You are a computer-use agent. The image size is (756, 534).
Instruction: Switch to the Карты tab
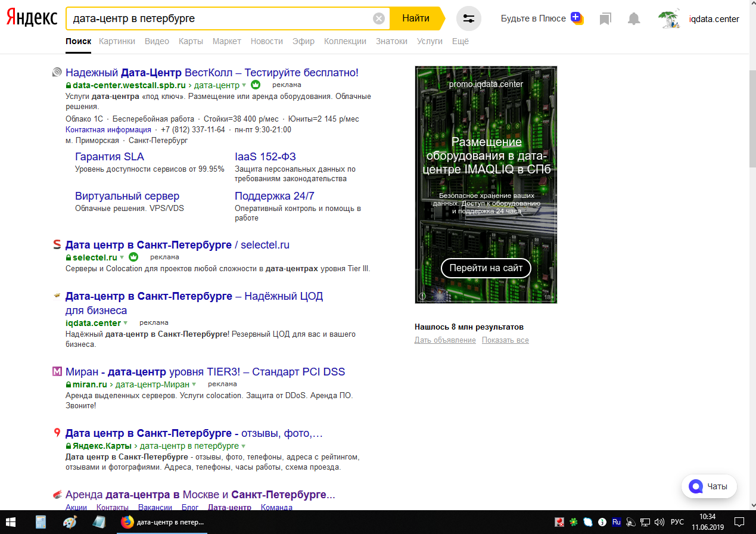click(x=191, y=41)
